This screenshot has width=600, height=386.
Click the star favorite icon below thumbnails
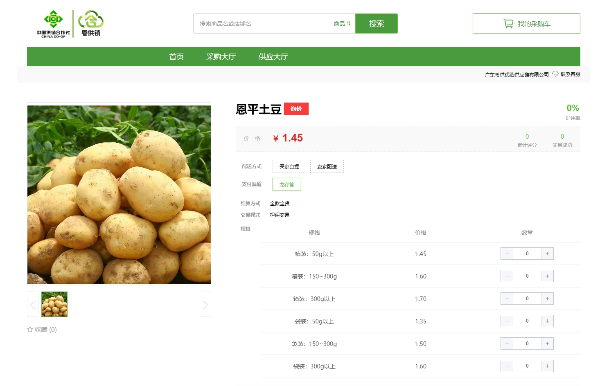pyautogui.click(x=30, y=329)
